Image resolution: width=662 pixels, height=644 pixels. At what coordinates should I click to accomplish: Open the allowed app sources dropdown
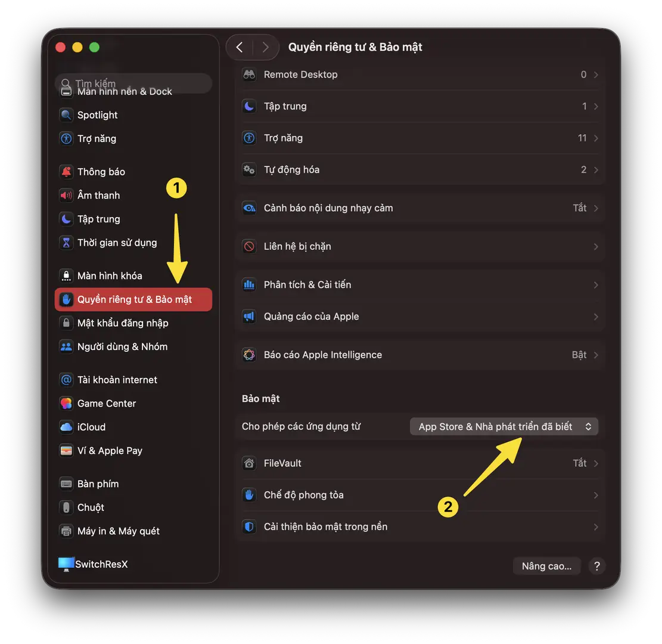click(504, 426)
